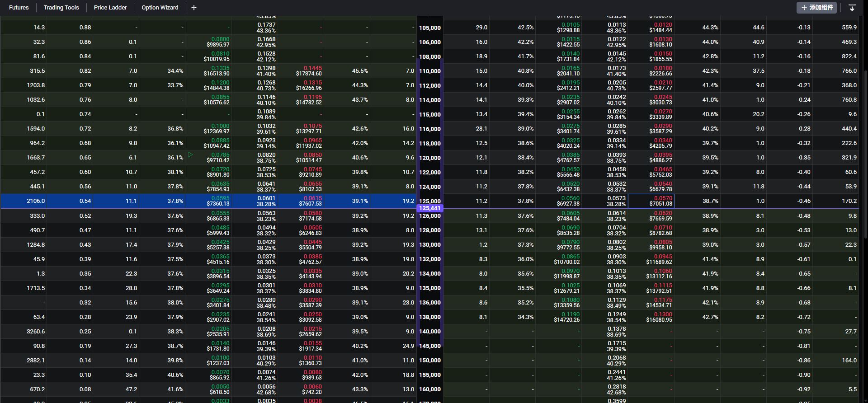Open the Price Ladder tab
Screen dimensions: 868x403
tap(110, 8)
